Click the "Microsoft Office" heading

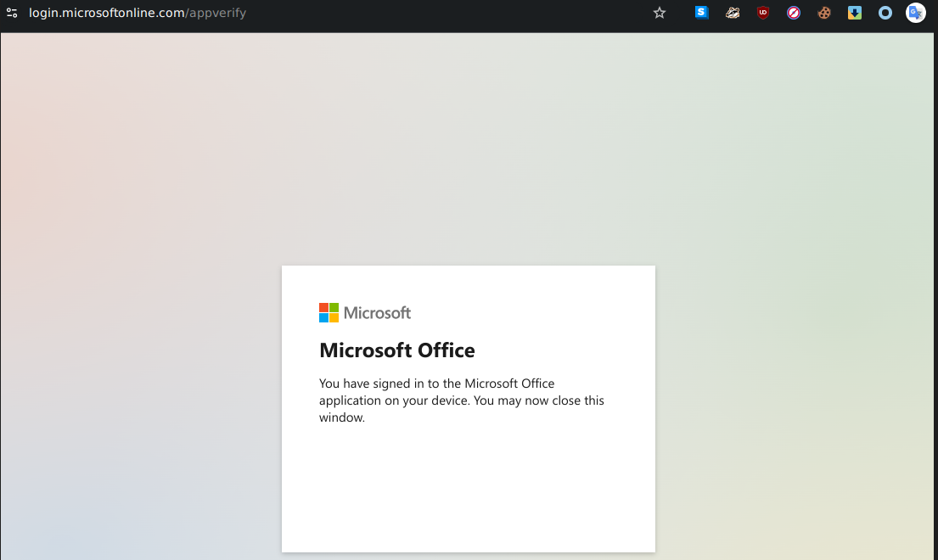(396, 350)
